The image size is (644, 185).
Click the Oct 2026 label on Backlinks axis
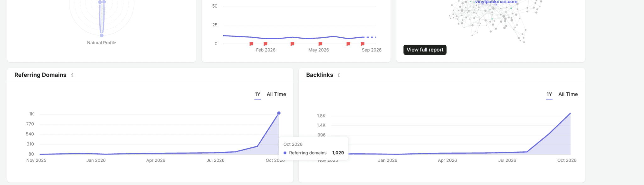(567, 160)
